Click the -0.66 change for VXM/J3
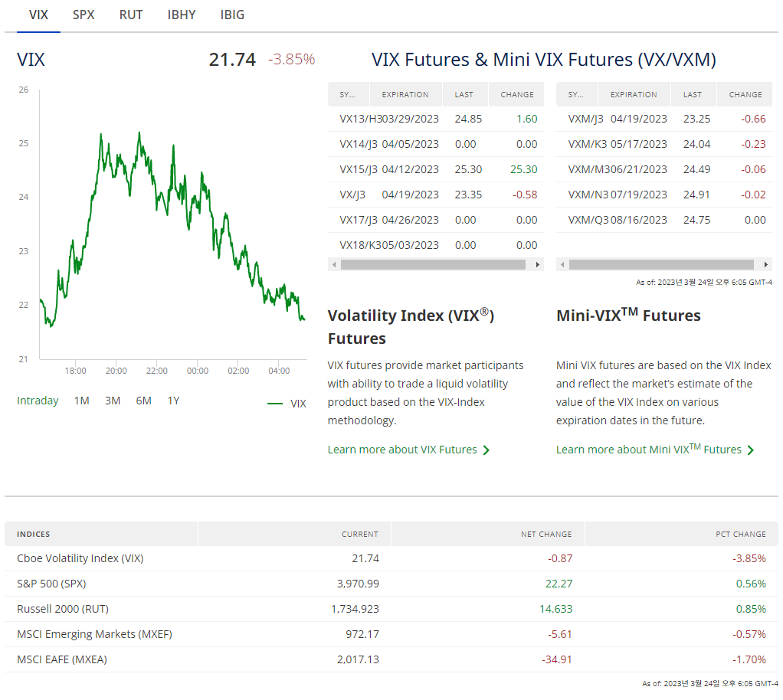The image size is (783, 700). pos(753,119)
